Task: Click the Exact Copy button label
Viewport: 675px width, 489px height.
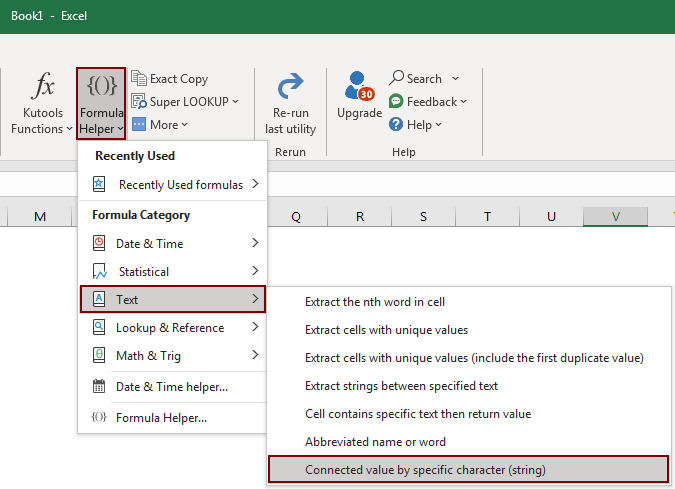Action: 179,79
